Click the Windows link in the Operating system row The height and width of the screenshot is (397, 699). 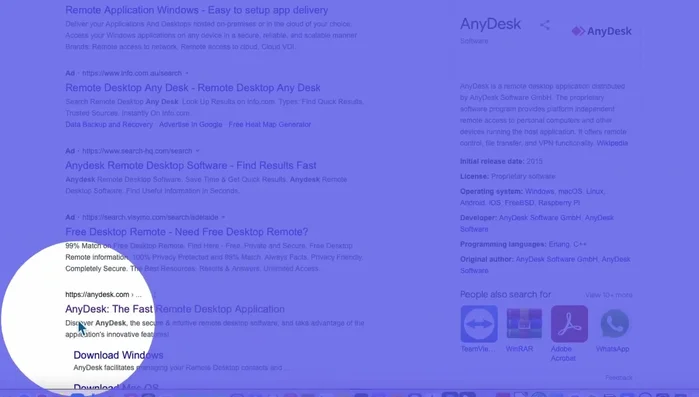(539, 191)
